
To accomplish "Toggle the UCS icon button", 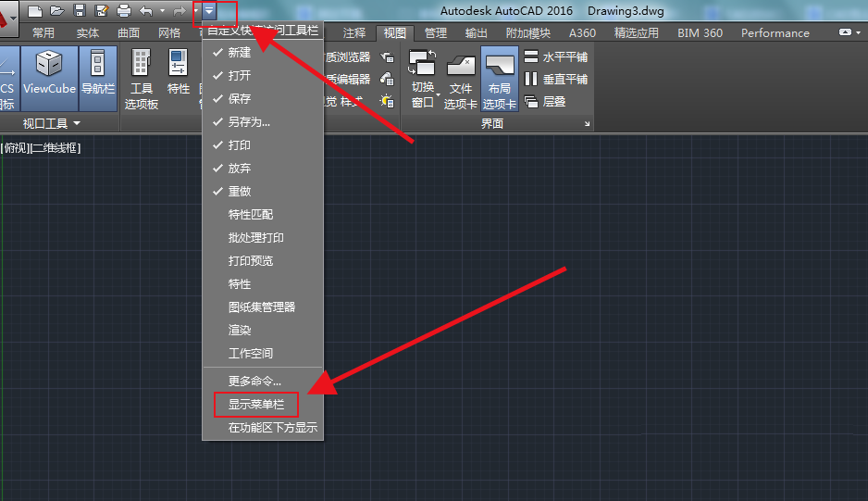I will coord(8,78).
